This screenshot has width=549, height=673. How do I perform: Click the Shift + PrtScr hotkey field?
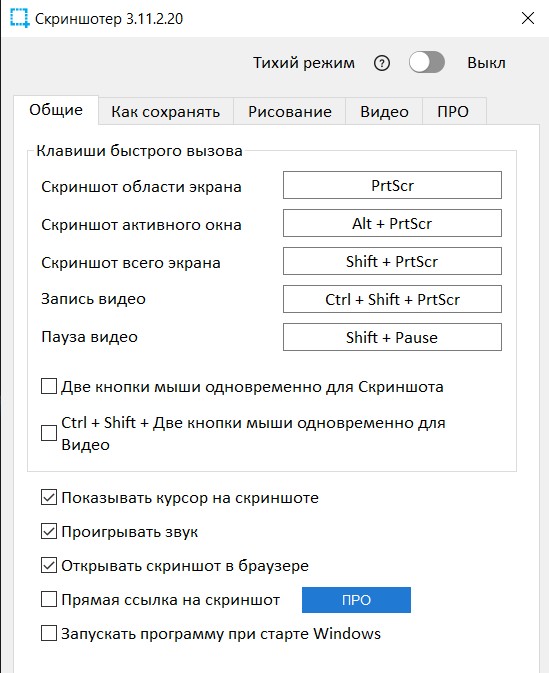[392, 261]
